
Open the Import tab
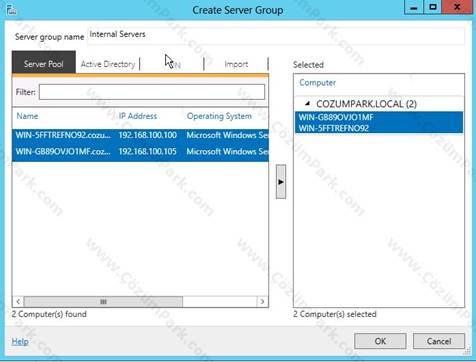coord(236,64)
